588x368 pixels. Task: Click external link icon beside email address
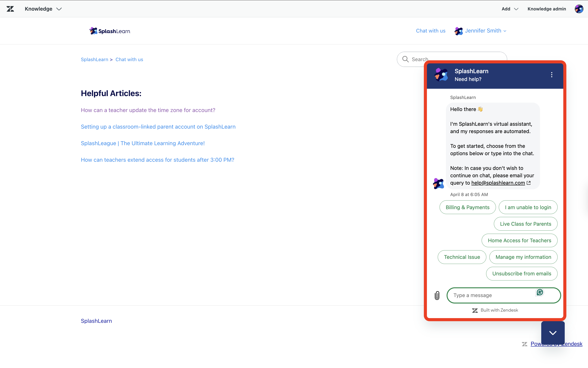[528, 183]
